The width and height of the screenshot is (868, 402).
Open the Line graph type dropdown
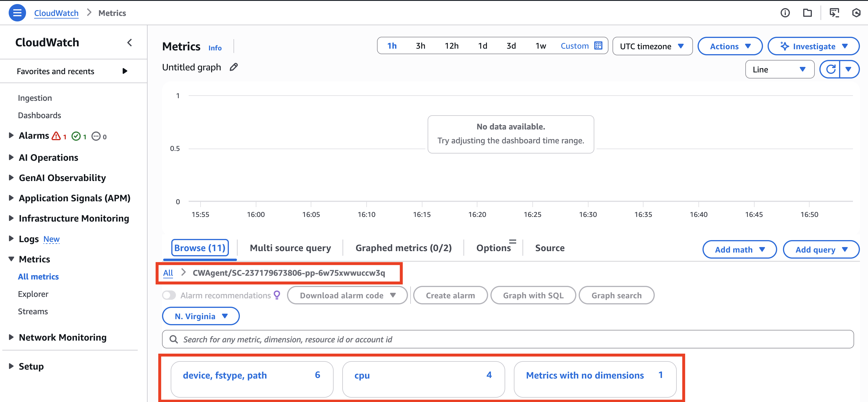(x=779, y=70)
